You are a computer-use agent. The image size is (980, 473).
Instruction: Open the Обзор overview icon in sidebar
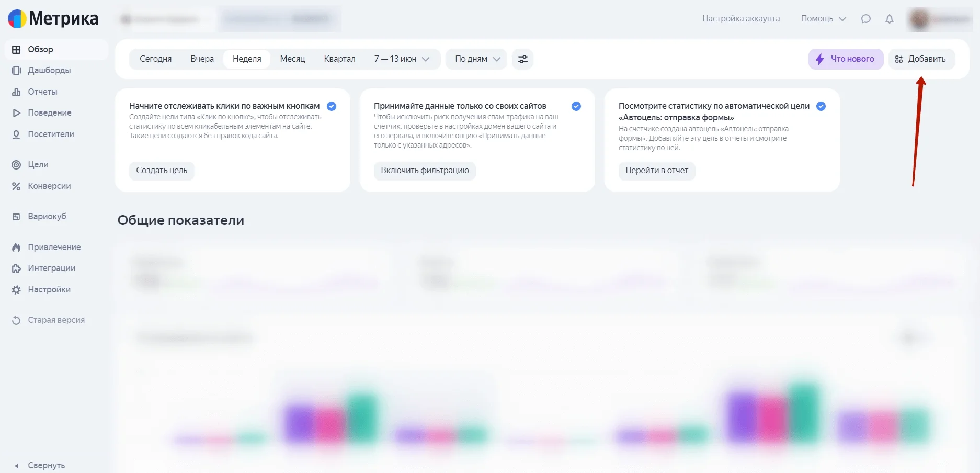(x=16, y=50)
